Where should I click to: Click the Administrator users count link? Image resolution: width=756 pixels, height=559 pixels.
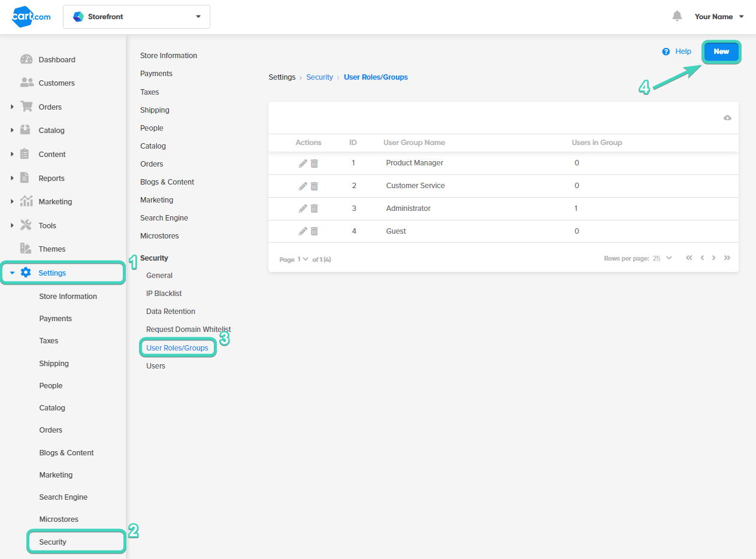click(x=576, y=208)
